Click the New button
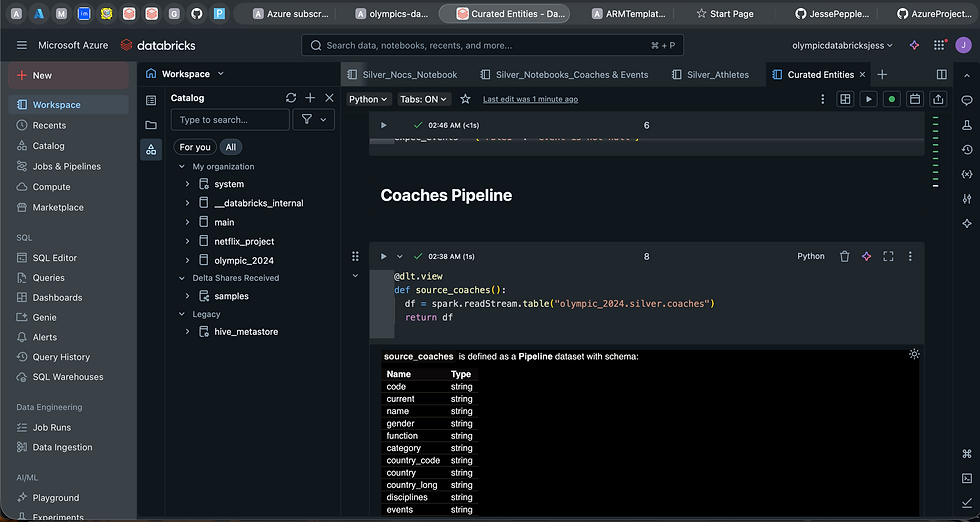This screenshot has height=522, width=980. tap(68, 75)
